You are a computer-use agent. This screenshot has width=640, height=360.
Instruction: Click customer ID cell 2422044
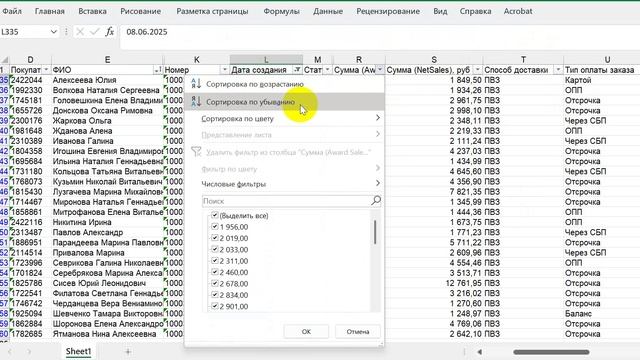click(30, 80)
